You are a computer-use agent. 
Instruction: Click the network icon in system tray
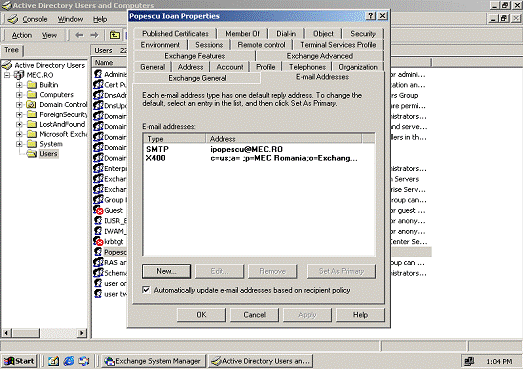coord(469,361)
